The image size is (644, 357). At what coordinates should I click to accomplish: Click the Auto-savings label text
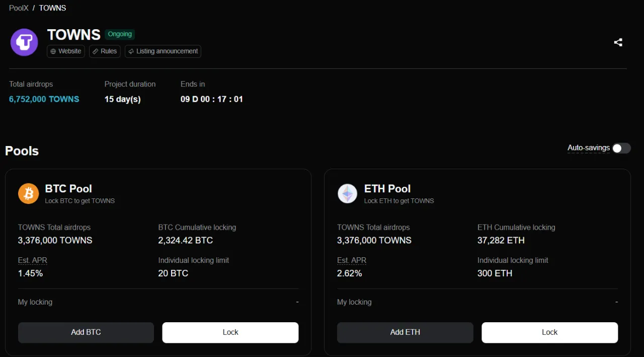588,148
